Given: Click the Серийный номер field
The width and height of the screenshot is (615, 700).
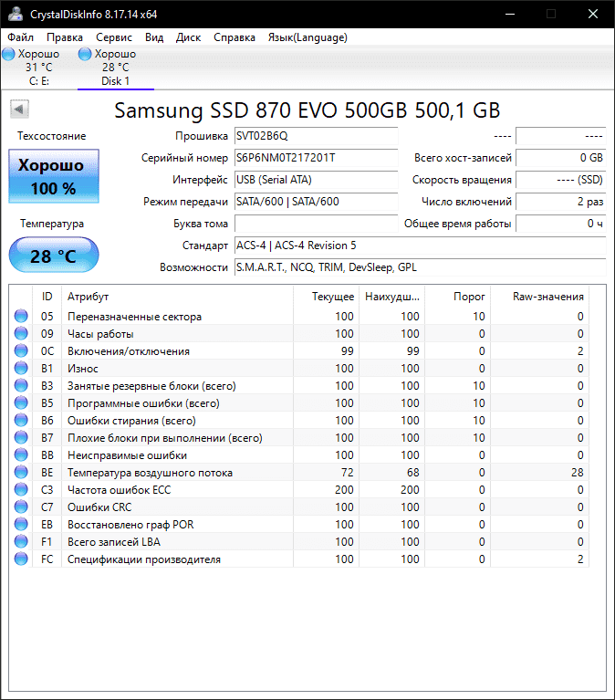Looking at the screenshot, I should click(316, 158).
